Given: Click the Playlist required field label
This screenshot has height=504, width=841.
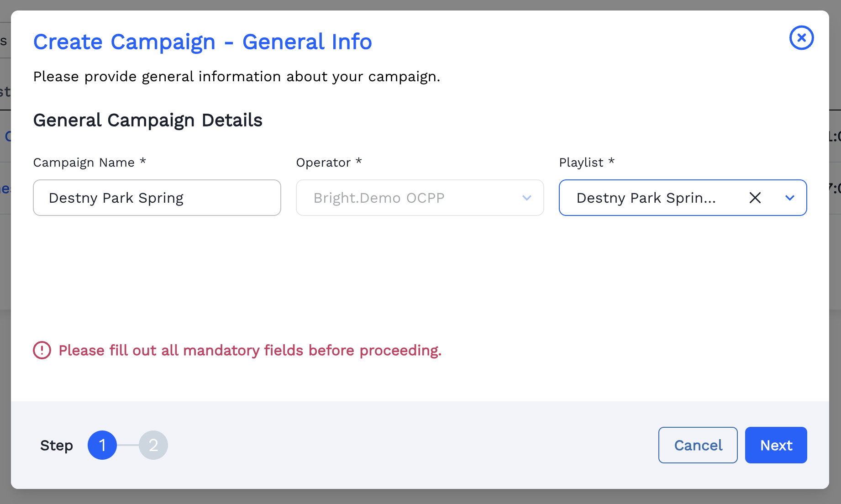Looking at the screenshot, I should coord(587,162).
